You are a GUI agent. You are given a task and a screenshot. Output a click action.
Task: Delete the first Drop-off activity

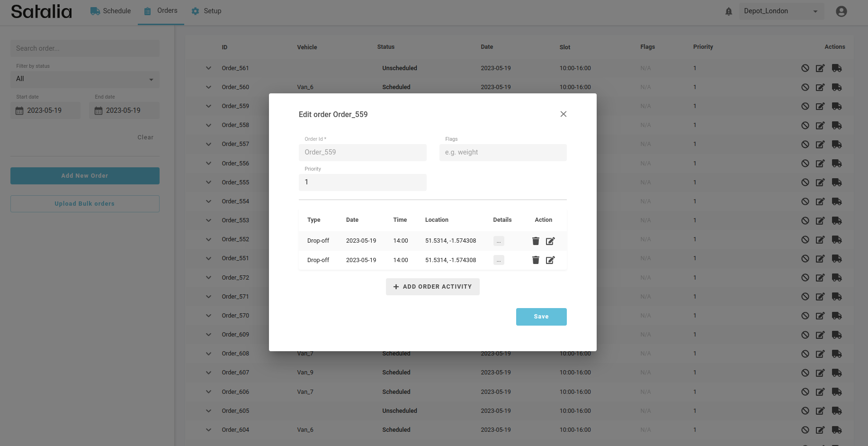pos(536,241)
